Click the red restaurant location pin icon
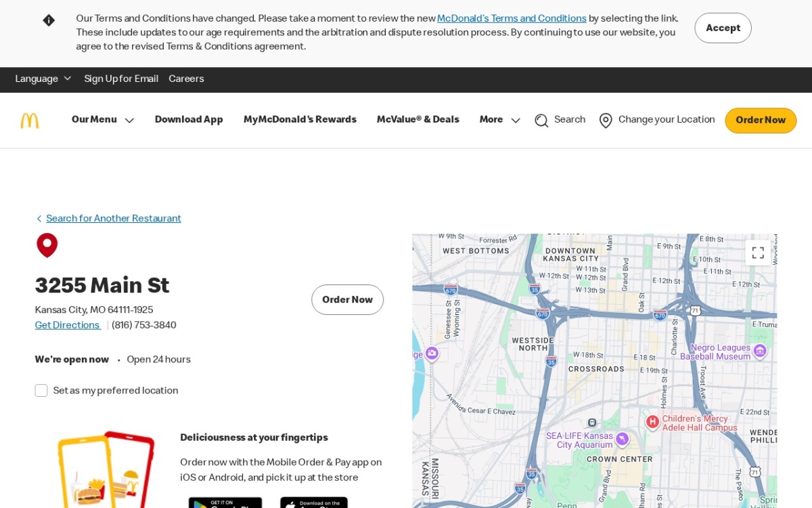812x508 pixels. (x=47, y=245)
